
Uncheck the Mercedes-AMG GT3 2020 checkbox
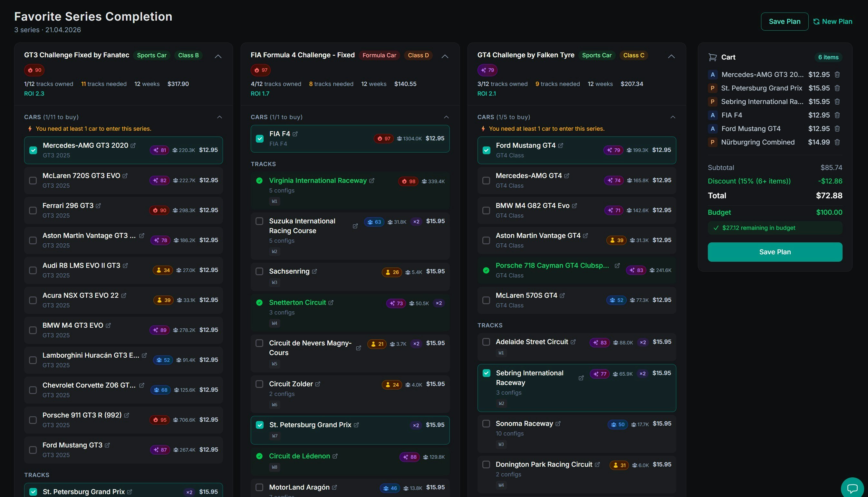(x=33, y=150)
